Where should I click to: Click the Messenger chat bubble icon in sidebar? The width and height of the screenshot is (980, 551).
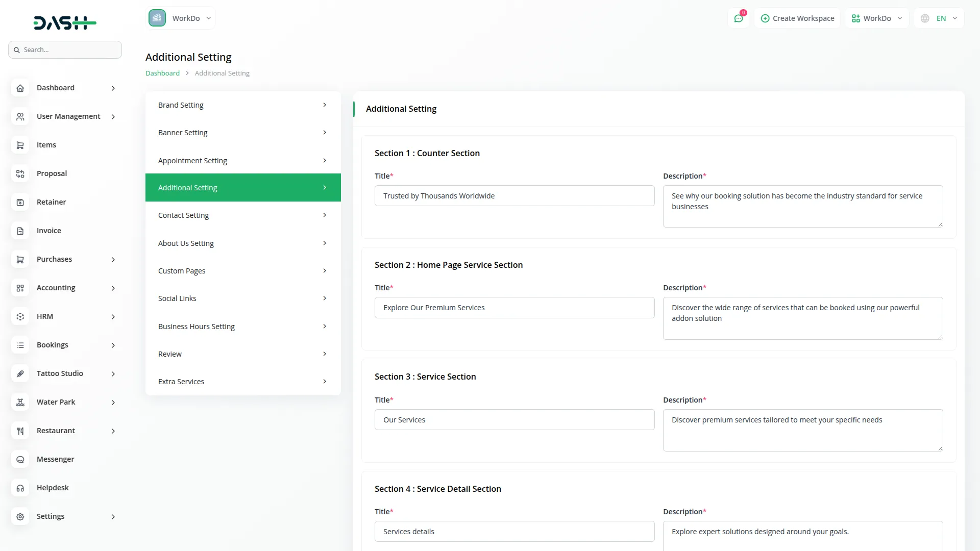click(20, 459)
